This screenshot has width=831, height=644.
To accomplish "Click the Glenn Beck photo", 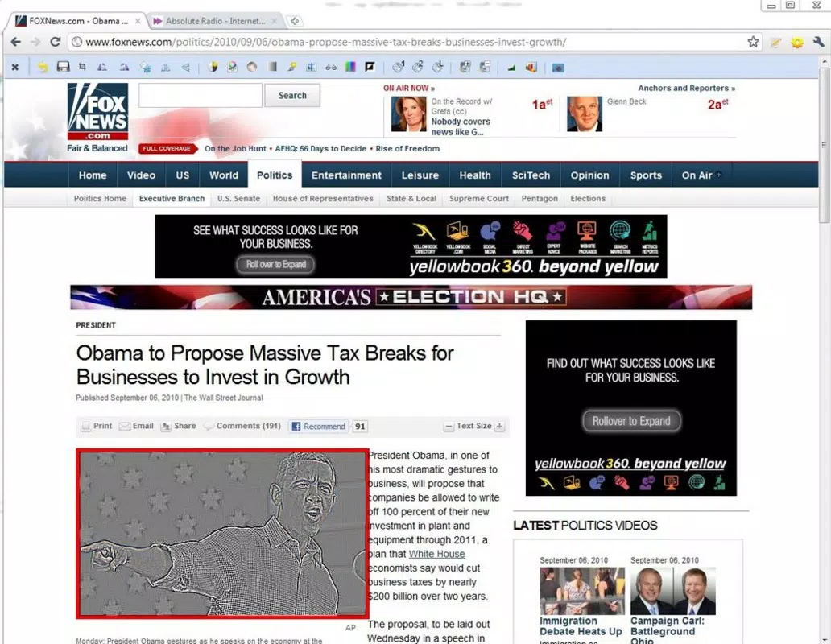I will point(585,114).
